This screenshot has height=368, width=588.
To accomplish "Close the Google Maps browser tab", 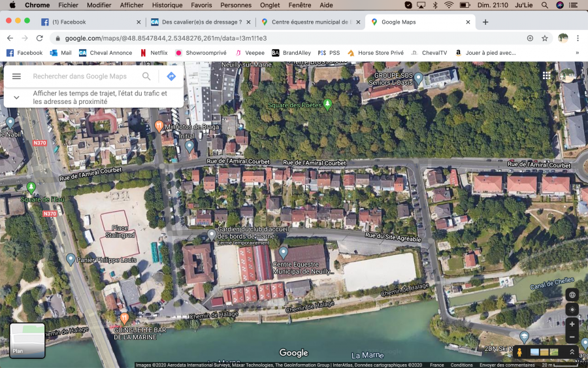I will [x=468, y=22].
